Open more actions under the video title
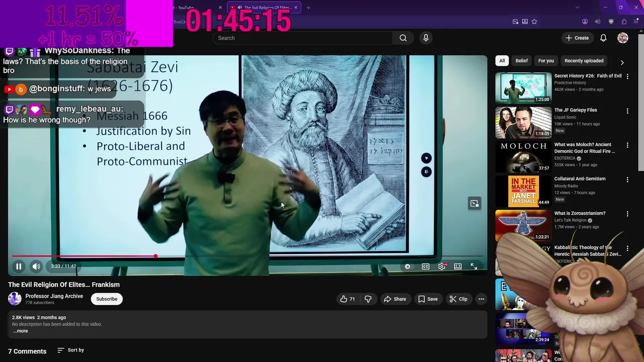Viewport: 644px width, 362px height. coord(481,299)
